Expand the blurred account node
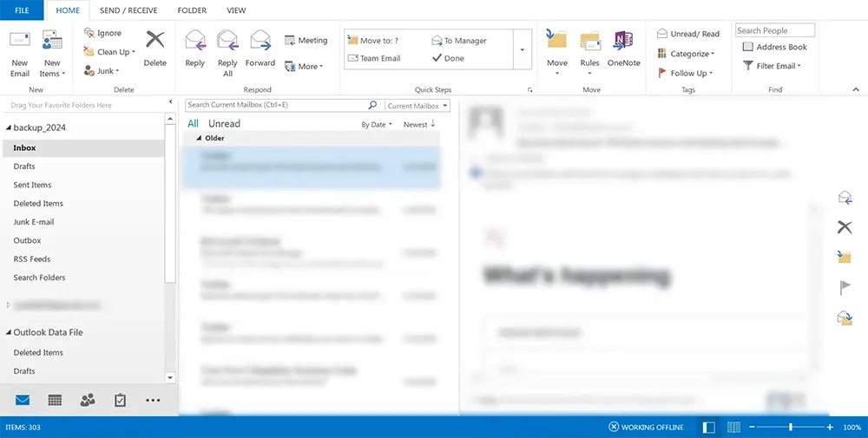 9,304
